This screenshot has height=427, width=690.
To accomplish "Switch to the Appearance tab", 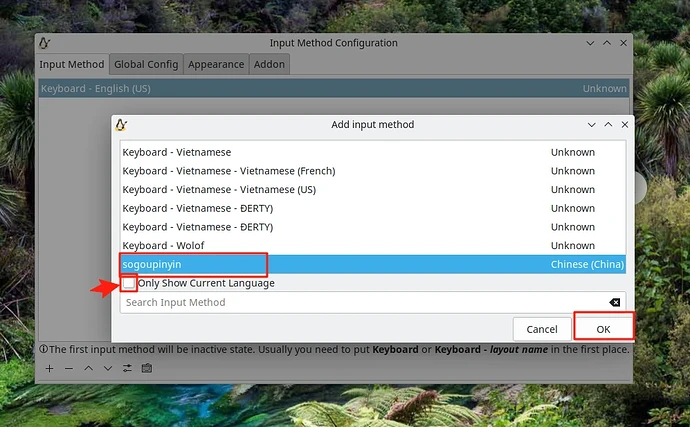I will 216,64.
